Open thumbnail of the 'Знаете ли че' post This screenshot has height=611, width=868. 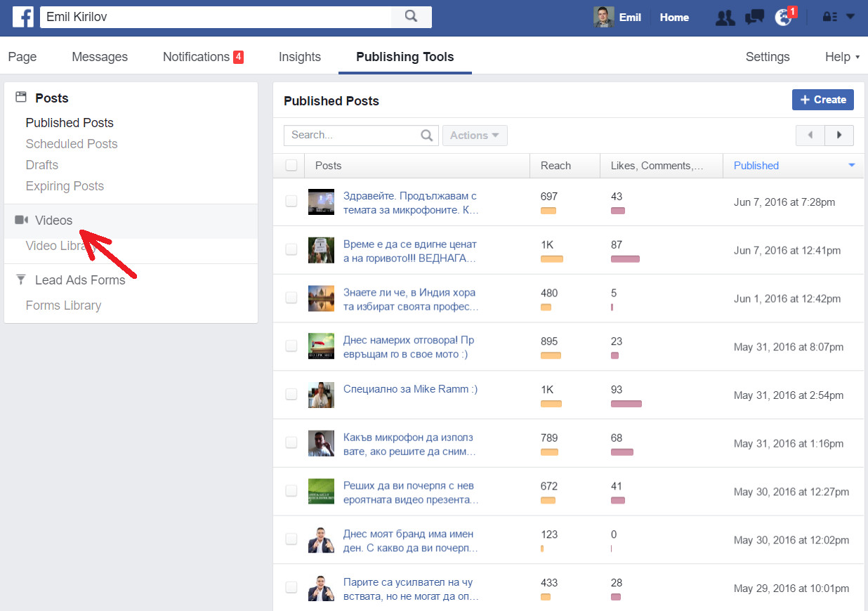click(321, 298)
